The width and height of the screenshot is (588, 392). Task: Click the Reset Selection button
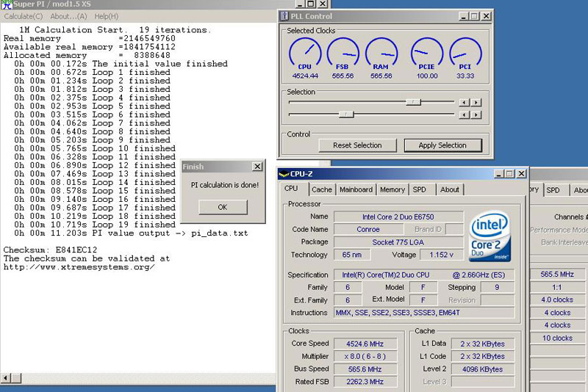click(x=357, y=145)
